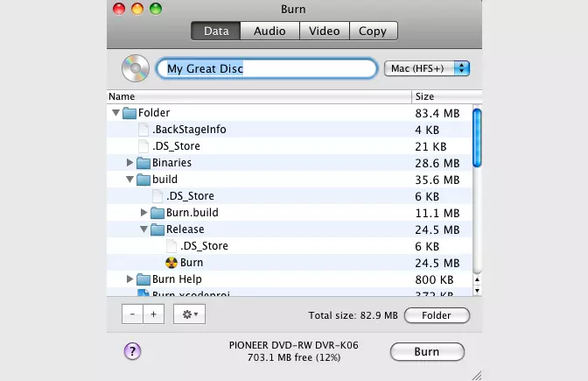The height and width of the screenshot is (381, 588).
Task: Select the Burn.build row name
Action: [192, 213]
